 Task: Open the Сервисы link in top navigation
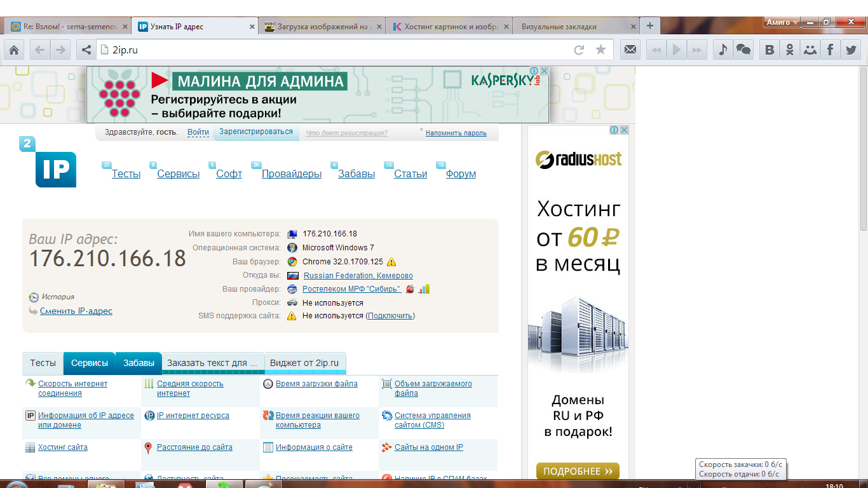pos(178,174)
